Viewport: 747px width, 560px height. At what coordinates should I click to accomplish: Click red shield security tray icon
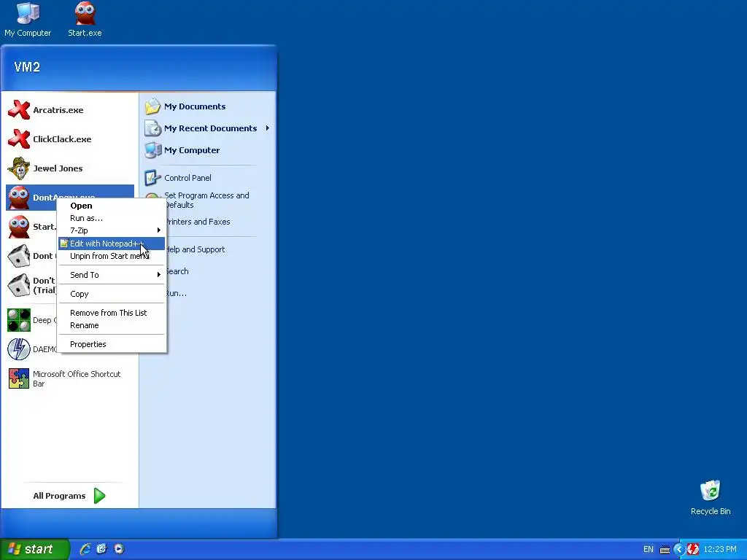(693, 550)
